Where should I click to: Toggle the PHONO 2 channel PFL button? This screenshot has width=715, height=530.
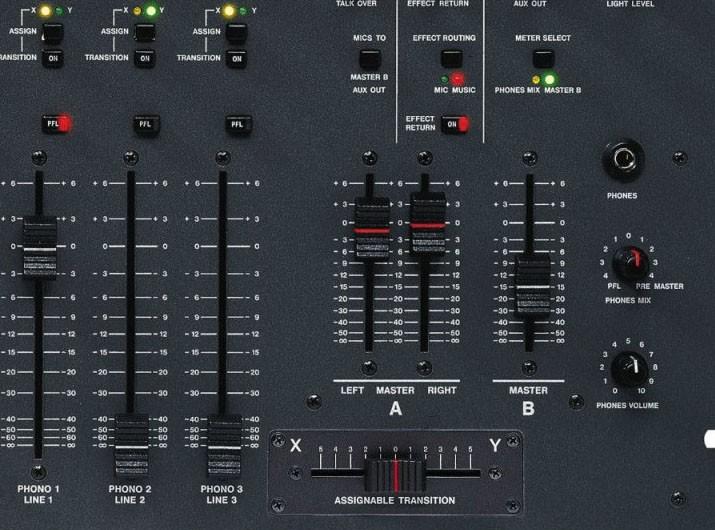point(145,125)
